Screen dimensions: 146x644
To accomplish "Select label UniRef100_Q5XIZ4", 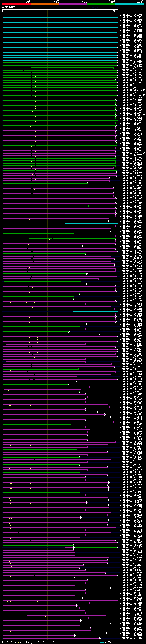I will click(131, 163).
